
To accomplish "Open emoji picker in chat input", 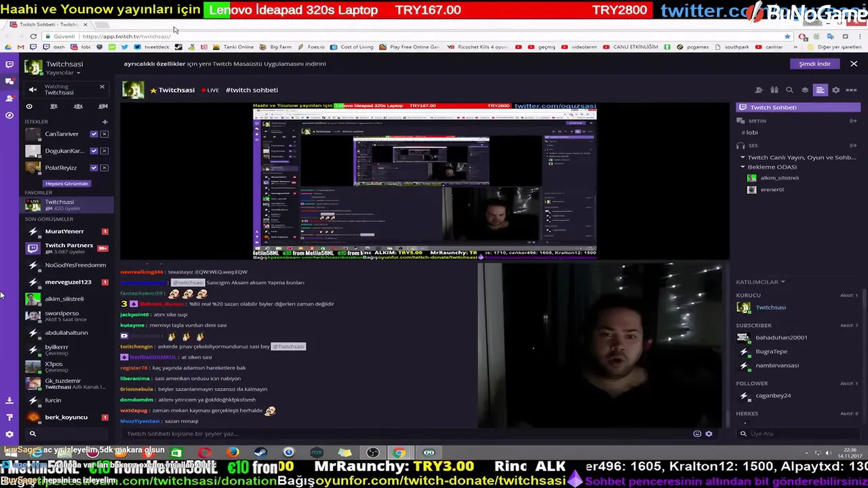I will point(697,434).
